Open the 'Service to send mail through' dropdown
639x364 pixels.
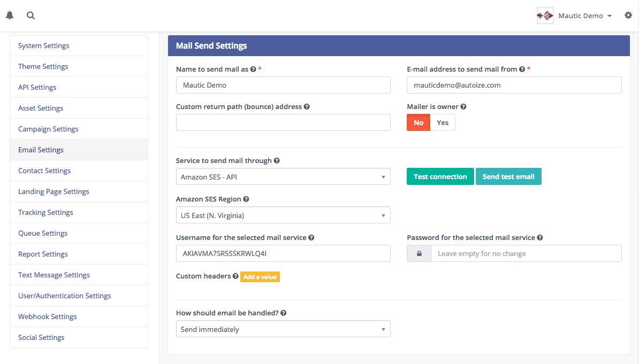(x=283, y=176)
